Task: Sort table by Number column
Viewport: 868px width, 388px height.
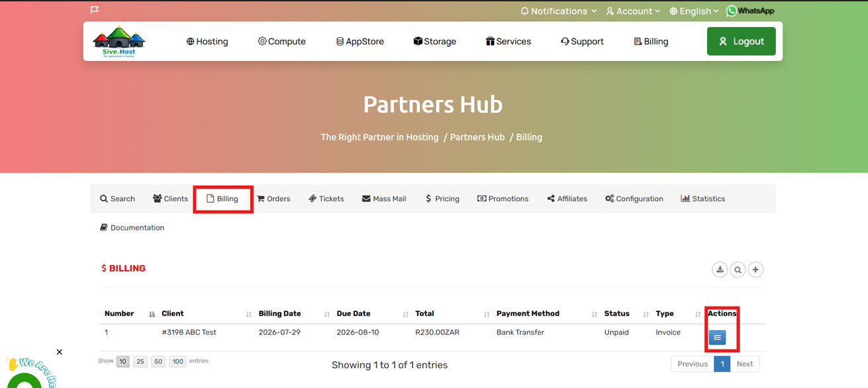Action: [129, 314]
